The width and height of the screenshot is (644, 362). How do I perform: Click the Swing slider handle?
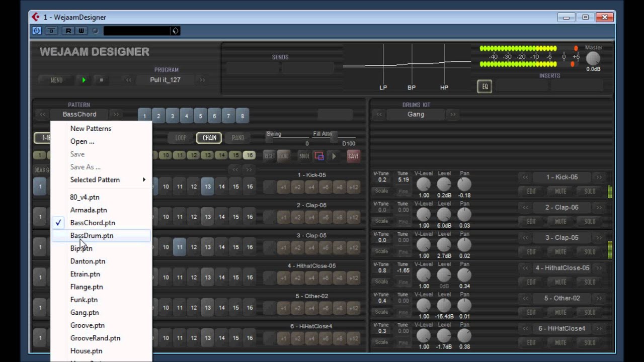269,136
